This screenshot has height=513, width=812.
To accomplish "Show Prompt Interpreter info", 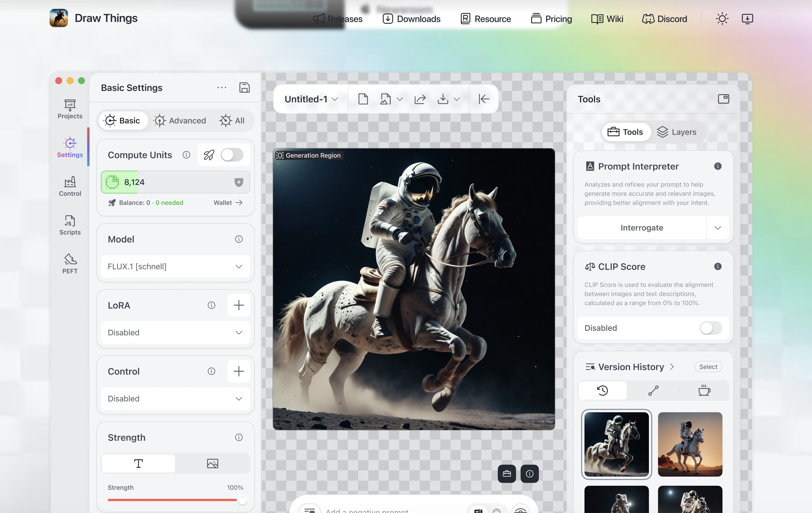I will pos(718,166).
